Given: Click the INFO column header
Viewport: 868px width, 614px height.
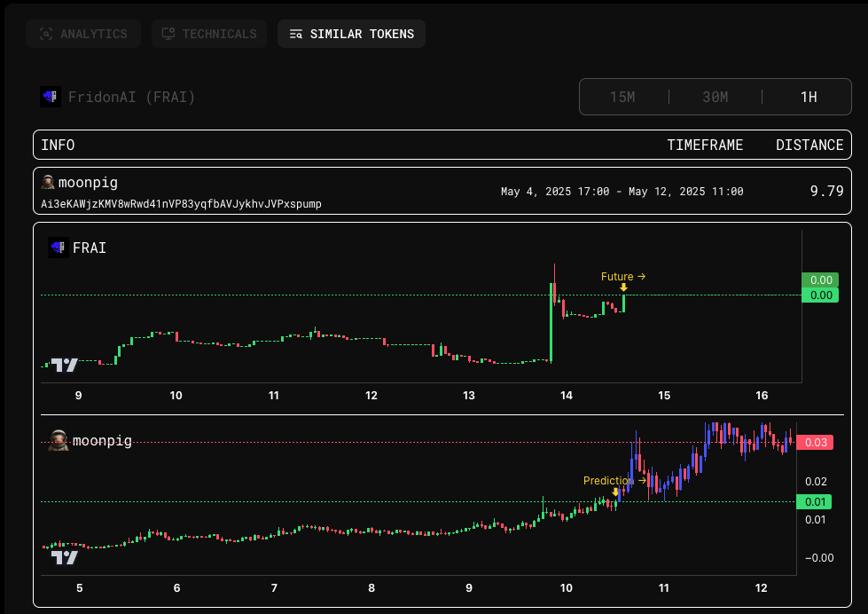Looking at the screenshot, I should click(58, 146).
